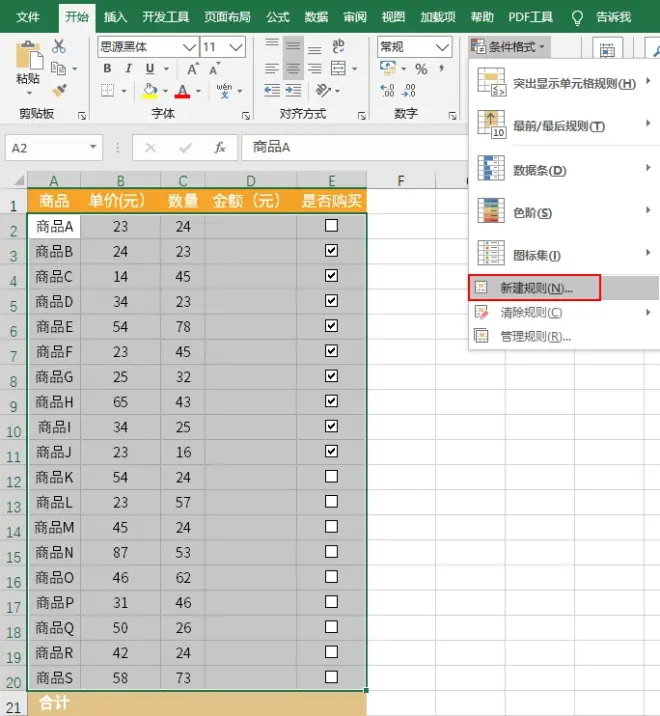Expand the Name Box dropdown arrow

[x=93, y=147]
